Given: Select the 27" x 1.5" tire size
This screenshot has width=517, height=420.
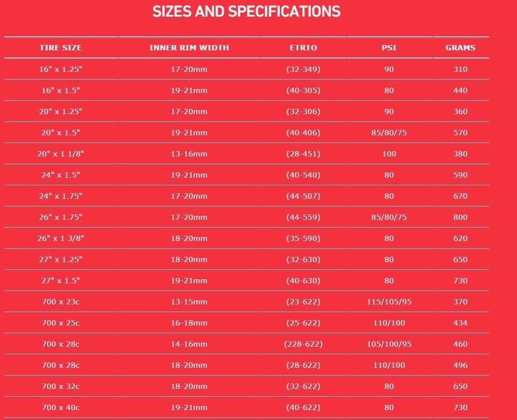Looking at the screenshot, I should pos(61,281).
